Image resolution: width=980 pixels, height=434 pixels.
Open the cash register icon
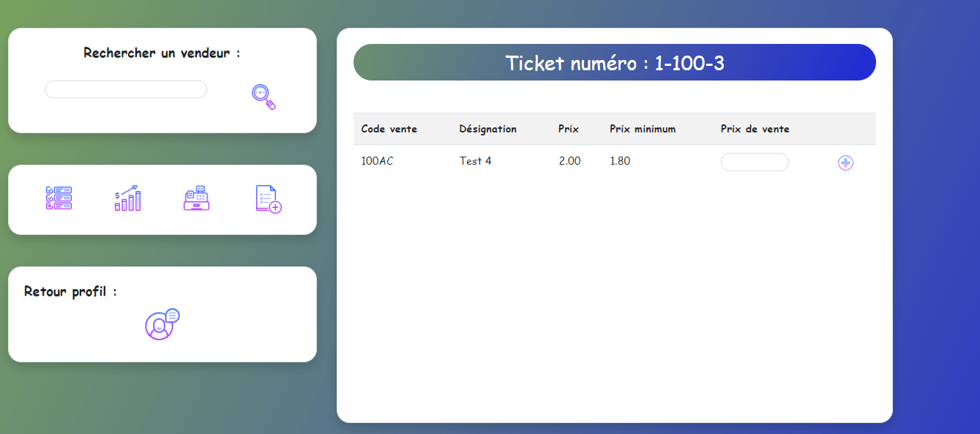tap(196, 198)
